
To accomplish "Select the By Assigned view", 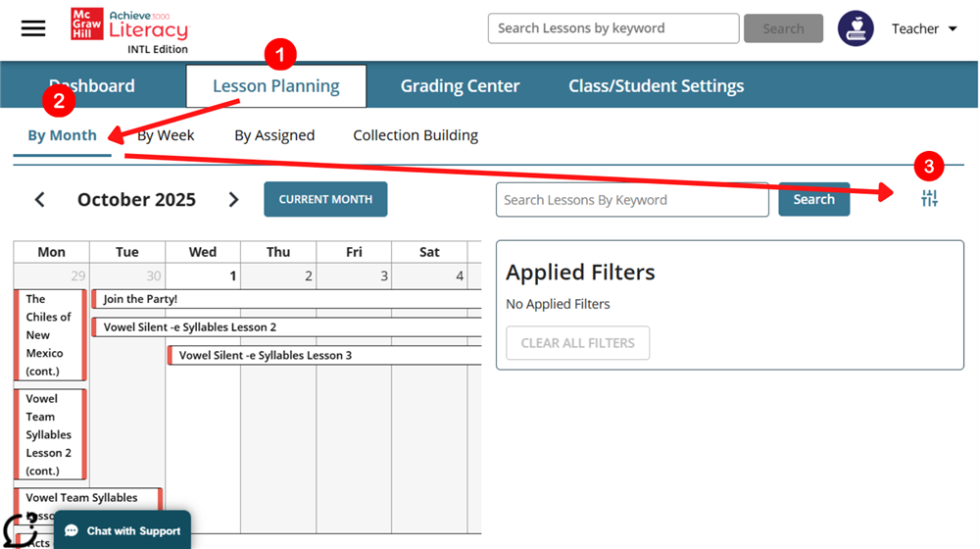I will (x=274, y=135).
